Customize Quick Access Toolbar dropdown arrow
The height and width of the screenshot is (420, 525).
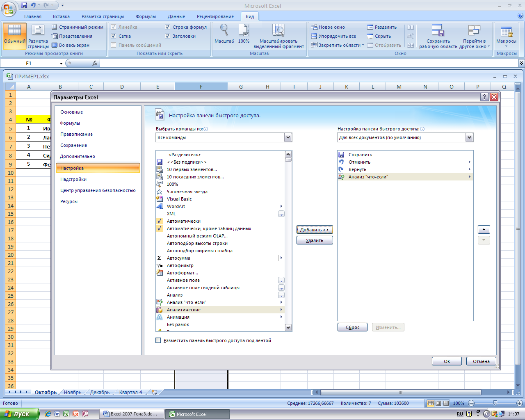pos(62,5)
